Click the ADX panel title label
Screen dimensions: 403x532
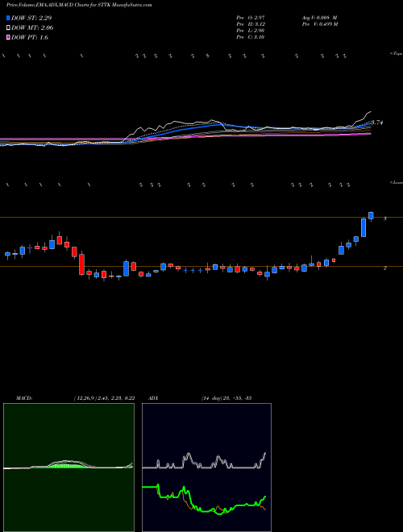coord(154,398)
